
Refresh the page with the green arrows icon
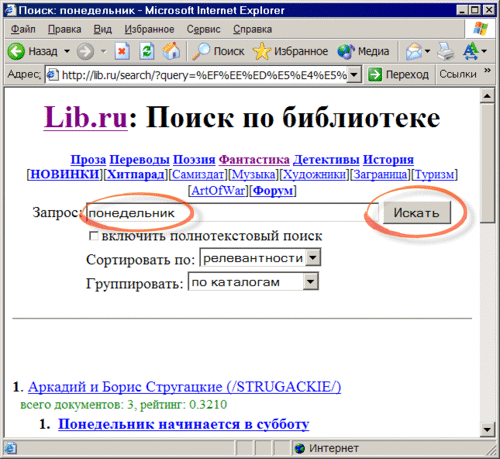click(x=146, y=51)
